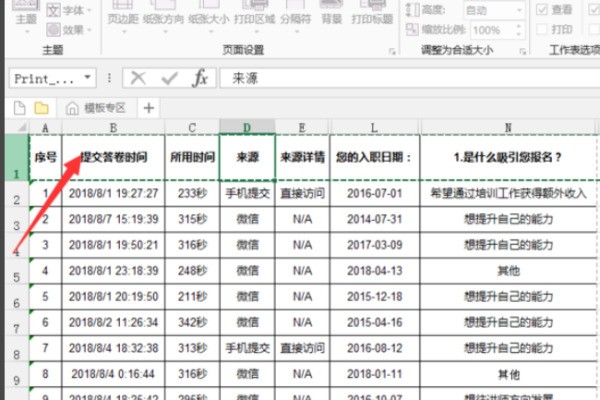Select row 5 header

[x=17, y=271]
